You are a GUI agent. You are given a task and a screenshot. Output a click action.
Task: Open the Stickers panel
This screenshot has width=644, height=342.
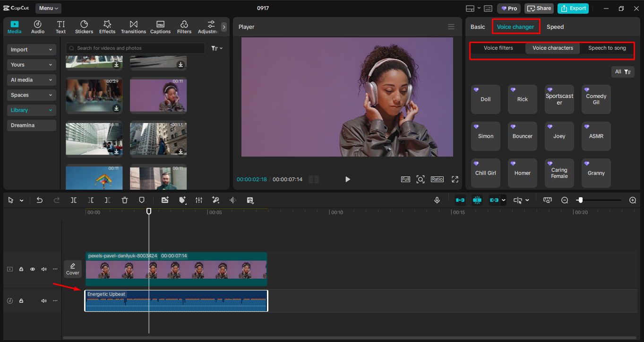[84, 27]
